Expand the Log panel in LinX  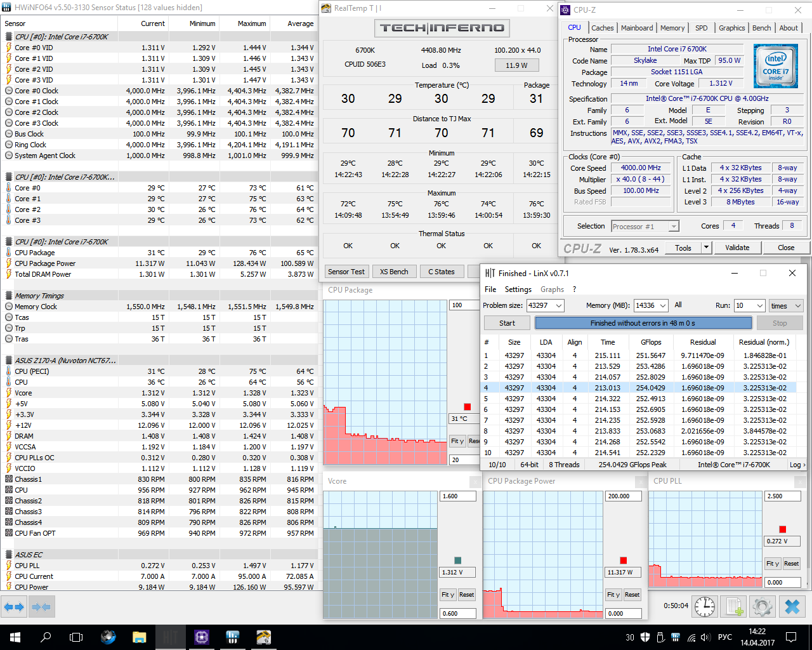(797, 465)
